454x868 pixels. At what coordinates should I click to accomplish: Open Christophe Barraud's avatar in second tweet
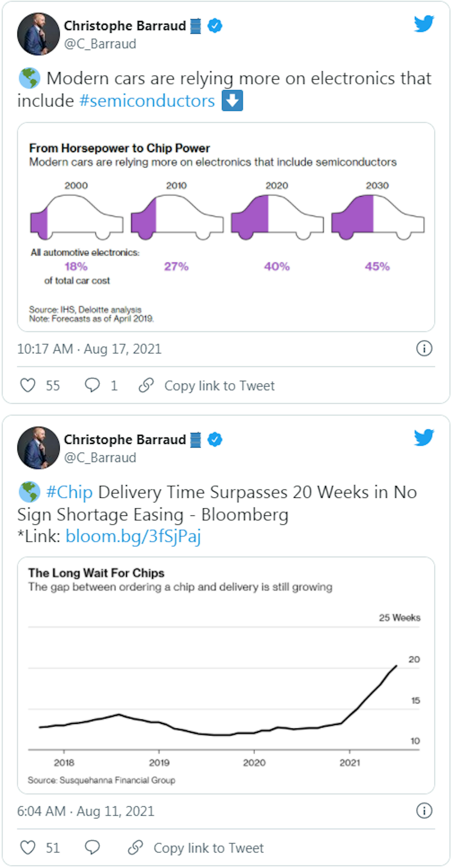38,448
